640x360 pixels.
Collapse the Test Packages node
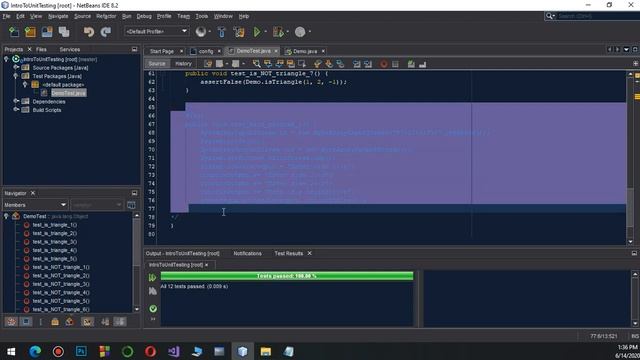coord(16,76)
